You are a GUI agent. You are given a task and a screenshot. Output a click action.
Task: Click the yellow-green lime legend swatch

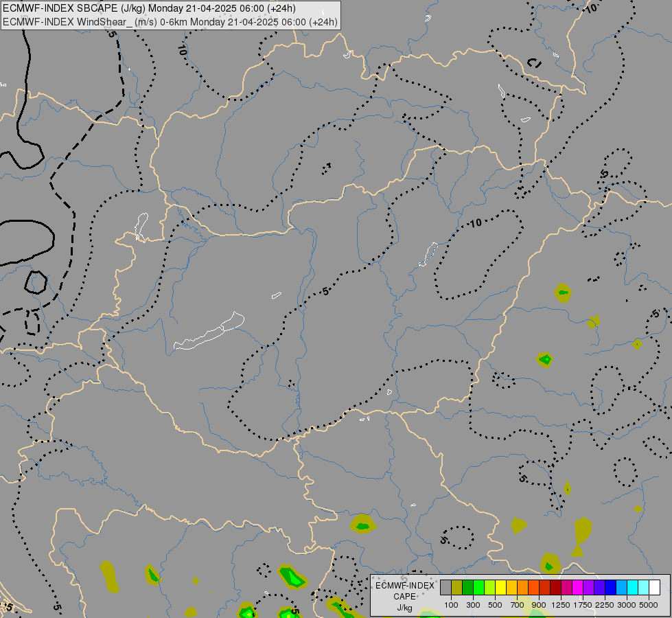(490, 587)
